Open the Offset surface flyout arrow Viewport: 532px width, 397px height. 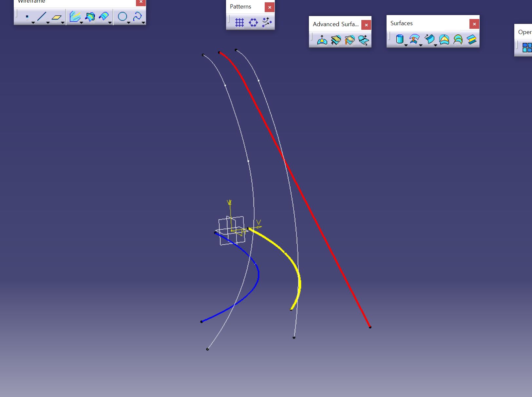[x=421, y=45]
